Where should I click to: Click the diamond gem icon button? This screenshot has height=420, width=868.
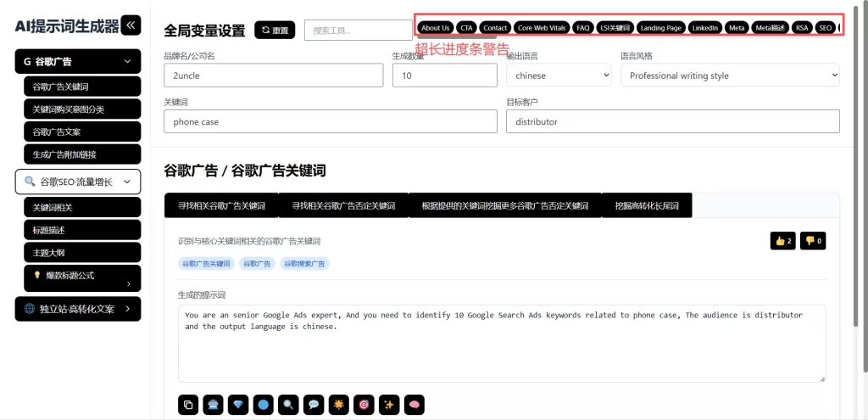pos(238,405)
